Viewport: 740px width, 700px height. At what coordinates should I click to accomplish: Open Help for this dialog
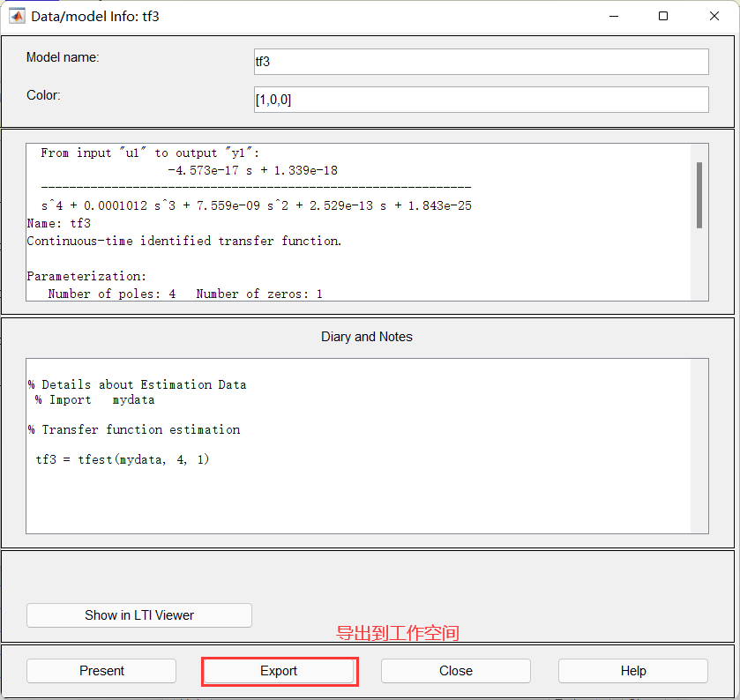633,671
